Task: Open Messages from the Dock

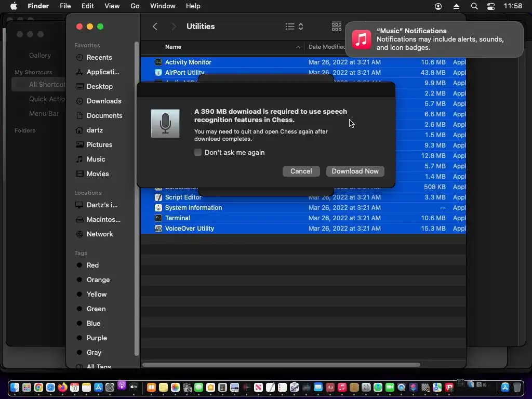Action: click(x=199, y=387)
